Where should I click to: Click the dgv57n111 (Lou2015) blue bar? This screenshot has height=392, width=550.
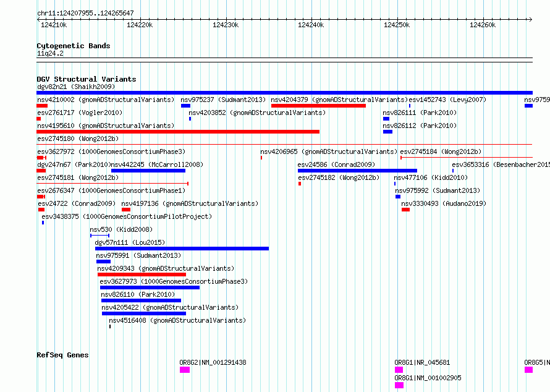click(182, 249)
